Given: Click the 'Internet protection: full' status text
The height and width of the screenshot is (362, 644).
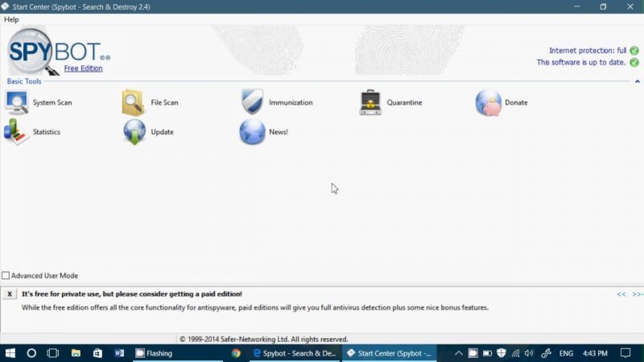Looking at the screenshot, I should [x=588, y=51].
